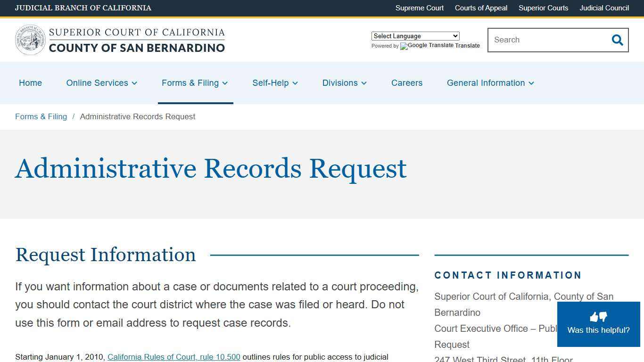Screen dimensions: 644x362
Task: Open California Rules of Court, rule 10.500
Action: [174, 357]
